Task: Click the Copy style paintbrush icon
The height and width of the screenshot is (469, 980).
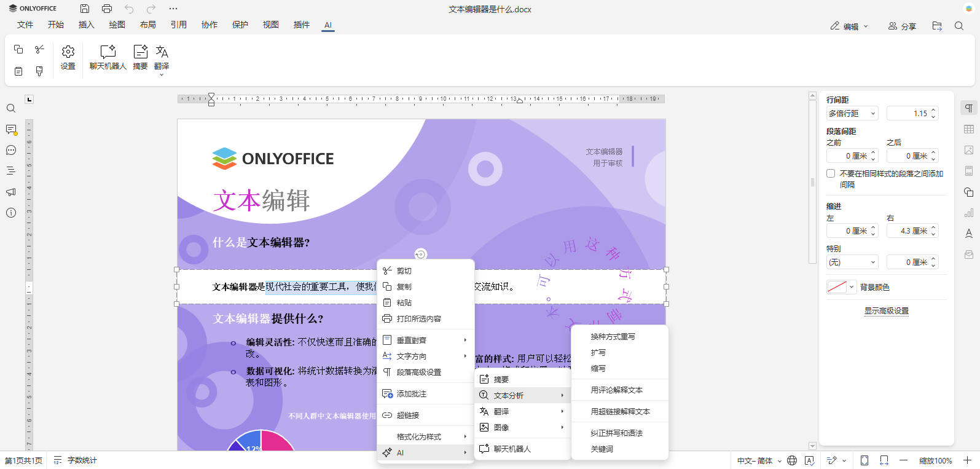Action: [39, 71]
